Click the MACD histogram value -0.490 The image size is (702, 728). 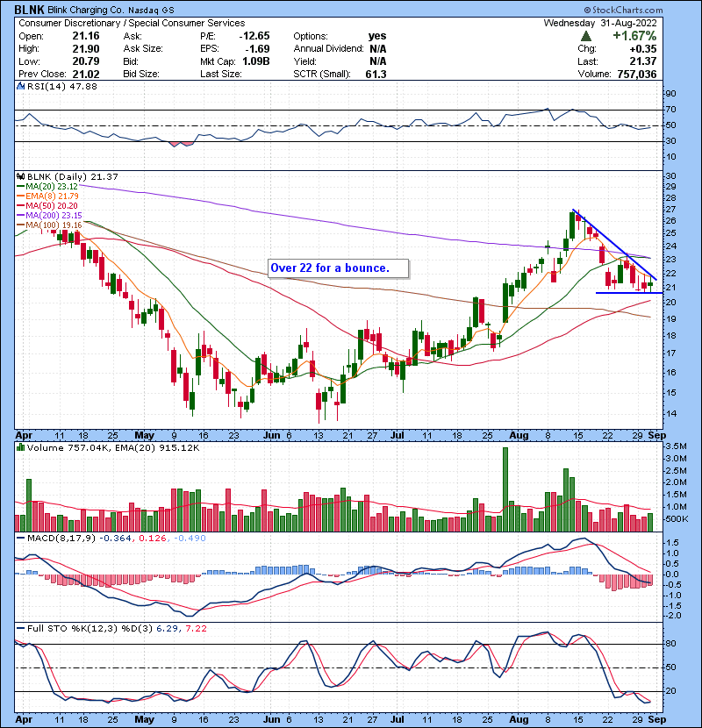pos(190,539)
